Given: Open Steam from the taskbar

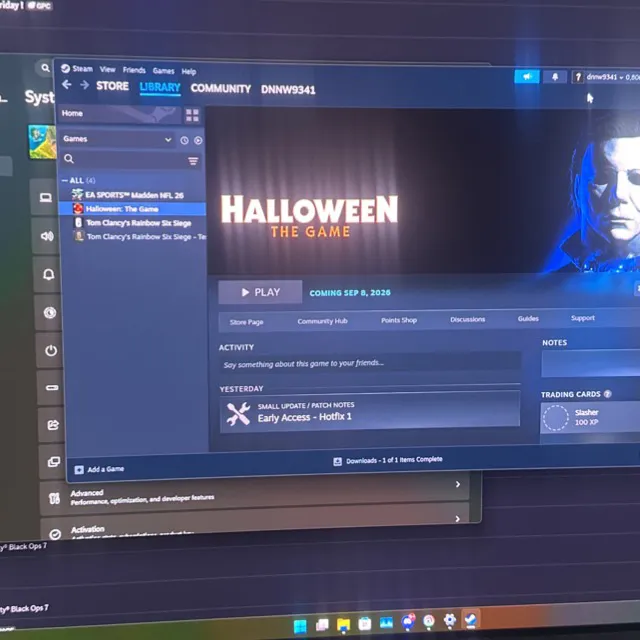Looking at the screenshot, I should coord(471,619).
